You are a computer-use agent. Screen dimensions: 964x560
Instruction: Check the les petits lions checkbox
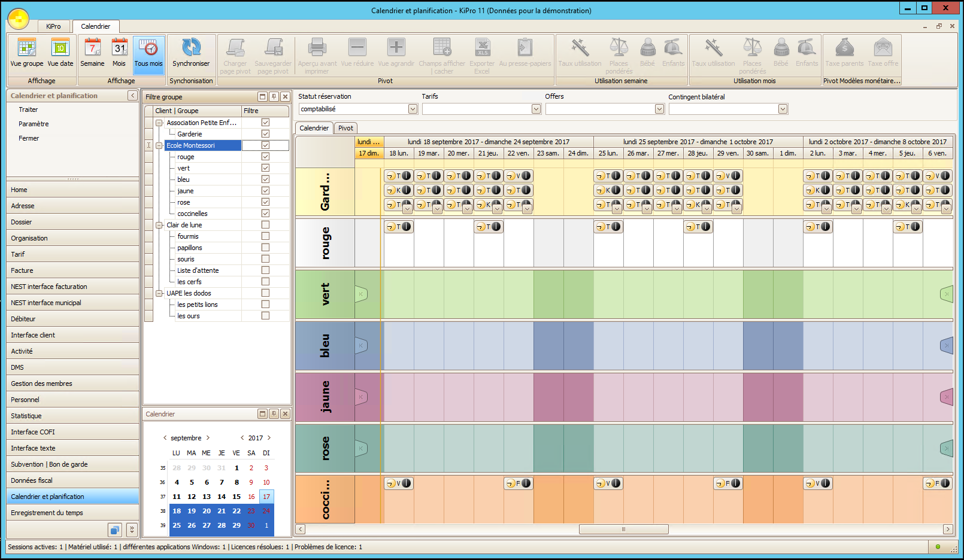[265, 305]
